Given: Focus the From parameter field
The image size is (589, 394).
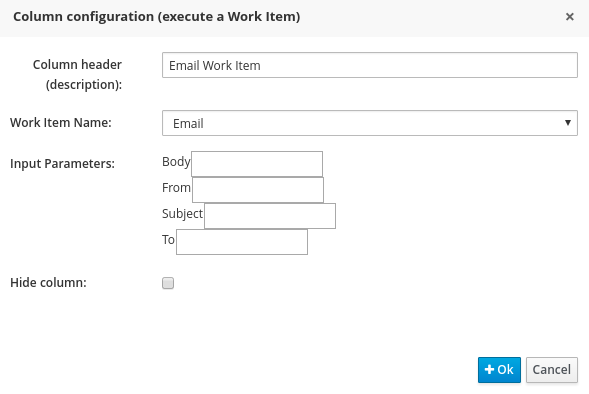Looking at the screenshot, I should click(258, 190).
